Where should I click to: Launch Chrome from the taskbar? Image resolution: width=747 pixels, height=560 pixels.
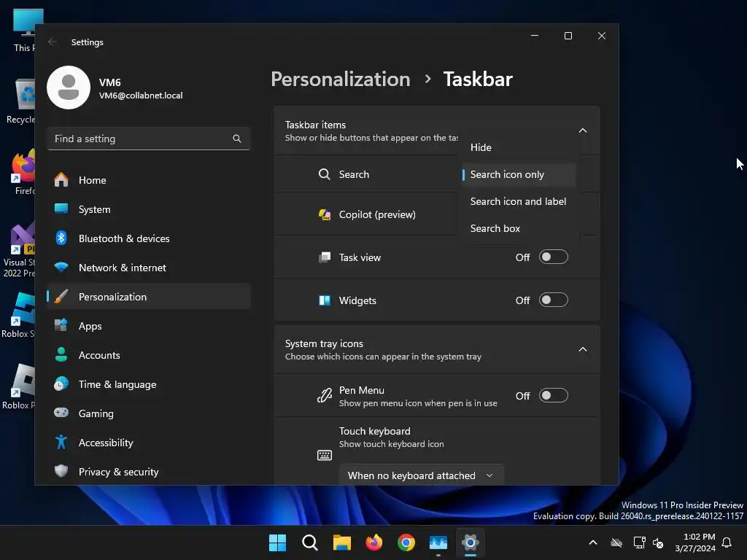pyautogui.click(x=406, y=542)
